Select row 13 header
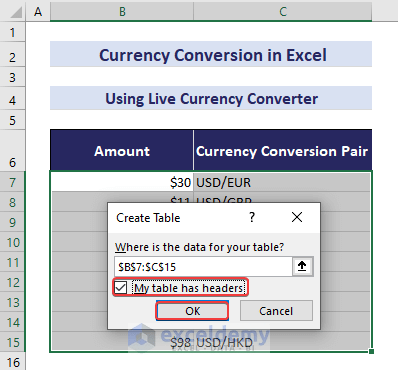This screenshot has height=370, width=398. 13,302
